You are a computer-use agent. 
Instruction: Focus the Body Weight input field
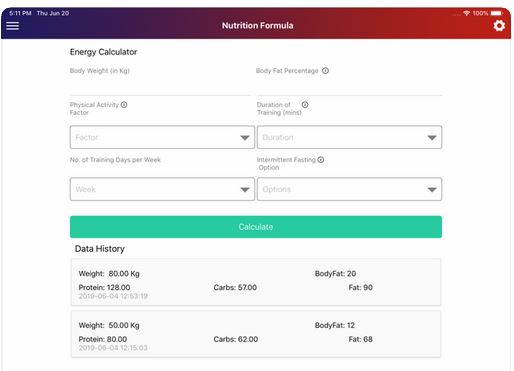pos(160,87)
